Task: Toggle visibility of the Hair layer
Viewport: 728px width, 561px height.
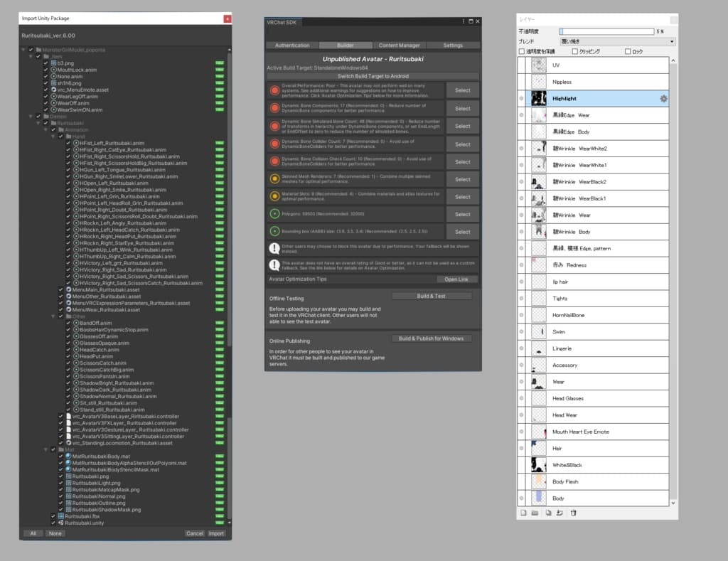Action: click(x=522, y=449)
